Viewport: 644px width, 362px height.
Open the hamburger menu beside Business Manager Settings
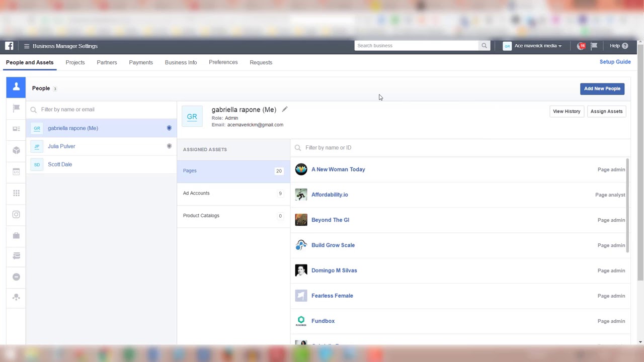(x=27, y=46)
